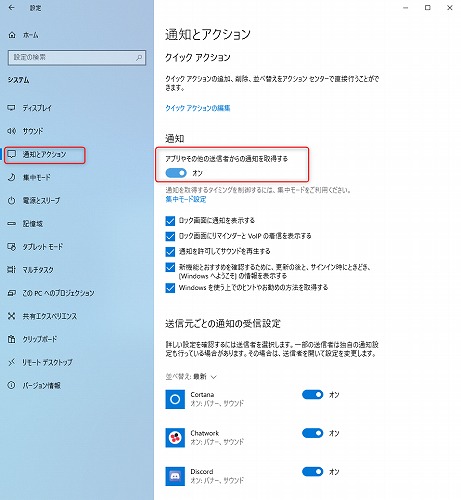
Task: Turn off Chatwork notifications toggle
Action: point(312,433)
